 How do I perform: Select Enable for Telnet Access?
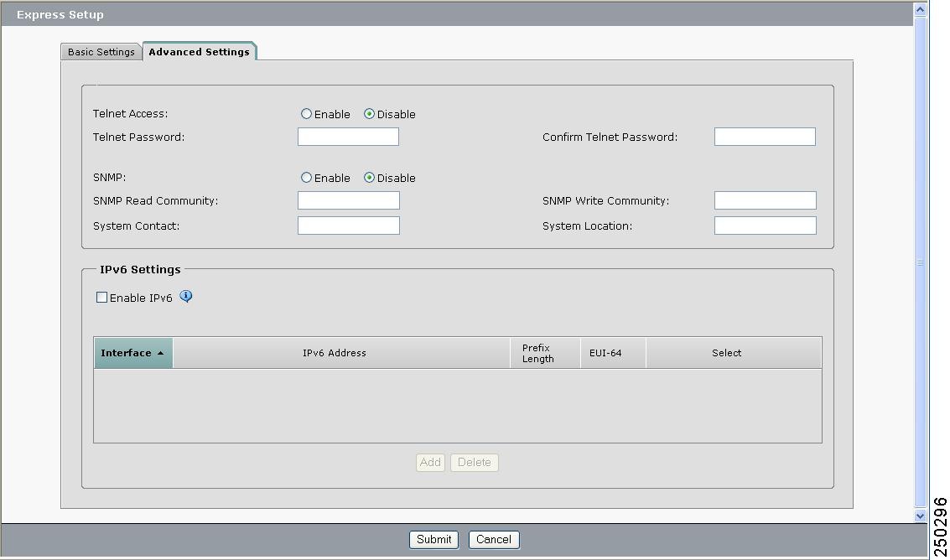pos(307,114)
